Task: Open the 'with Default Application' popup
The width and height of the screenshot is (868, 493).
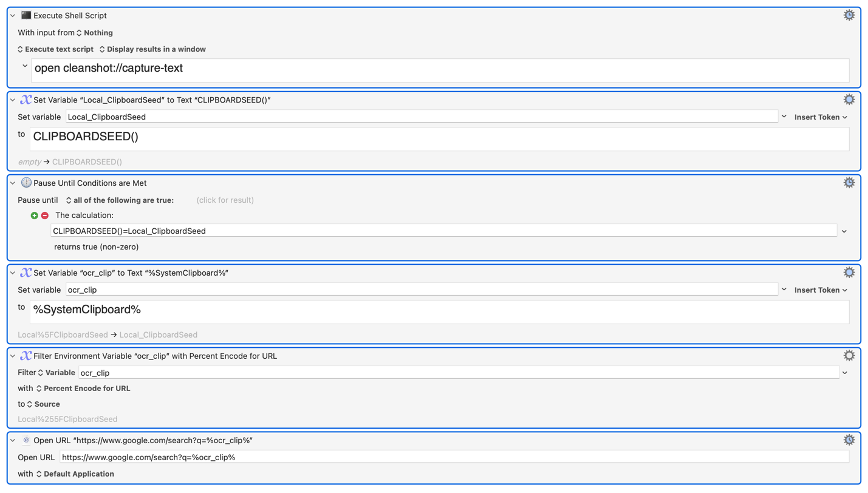Action: click(x=75, y=474)
